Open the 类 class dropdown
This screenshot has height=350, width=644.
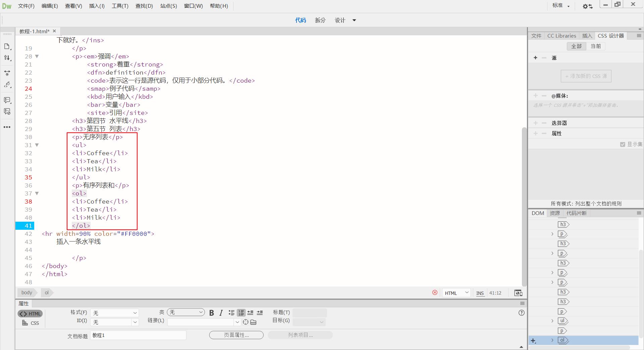pos(186,312)
